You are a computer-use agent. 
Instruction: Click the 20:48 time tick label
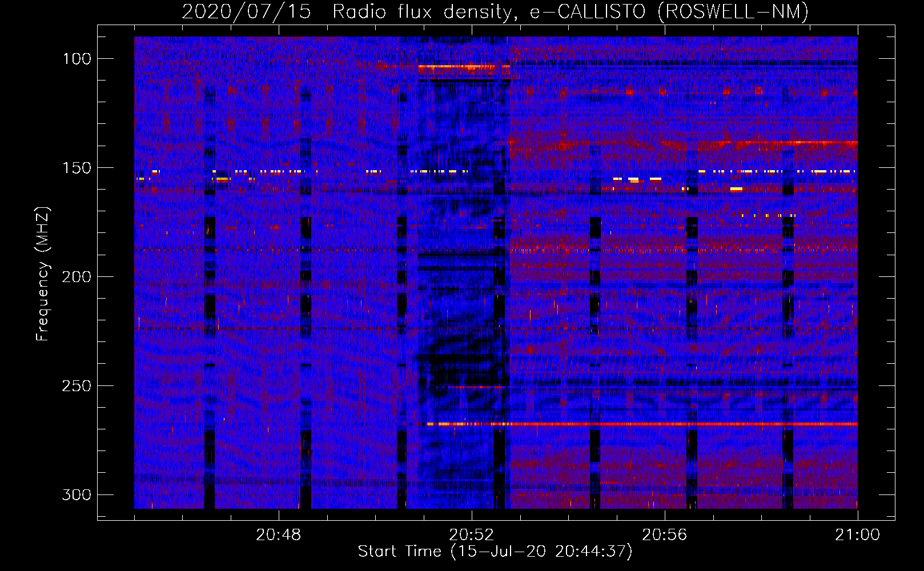279,535
